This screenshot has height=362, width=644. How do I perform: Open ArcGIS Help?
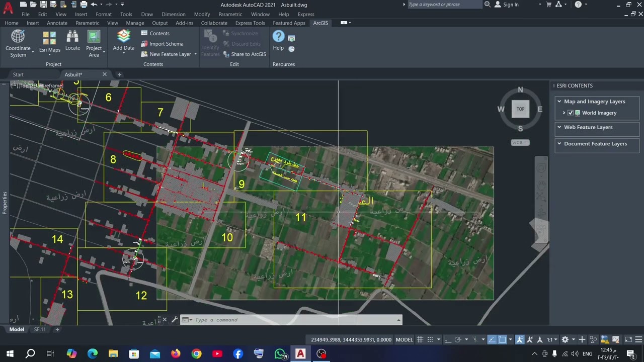[x=278, y=40]
